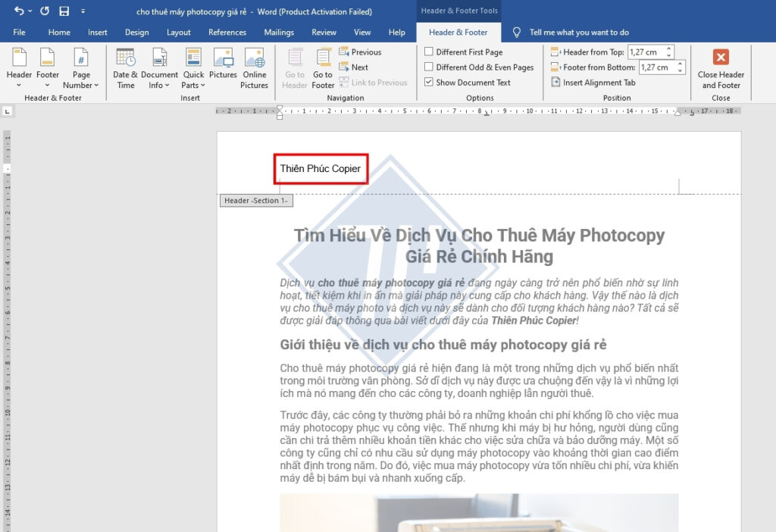
Task: Open the Layout ribbon tab
Action: [178, 32]
